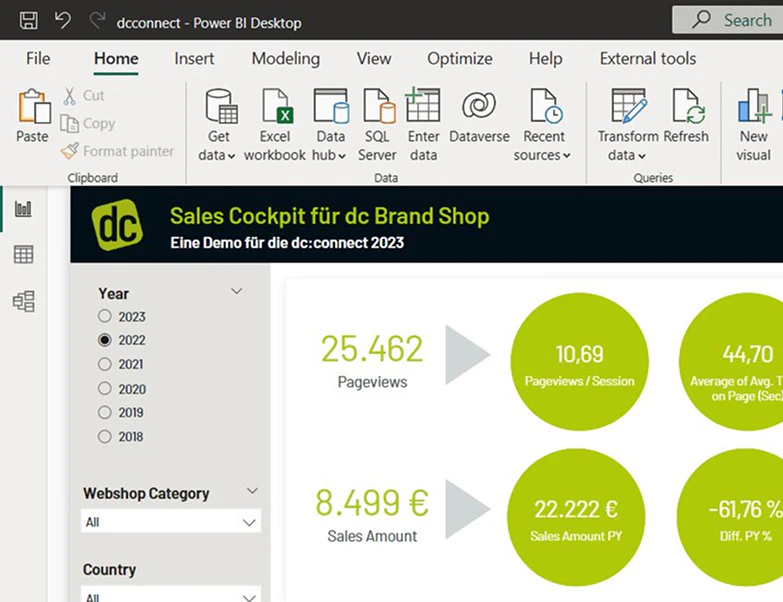Click the Undo arrow icon

63,20
